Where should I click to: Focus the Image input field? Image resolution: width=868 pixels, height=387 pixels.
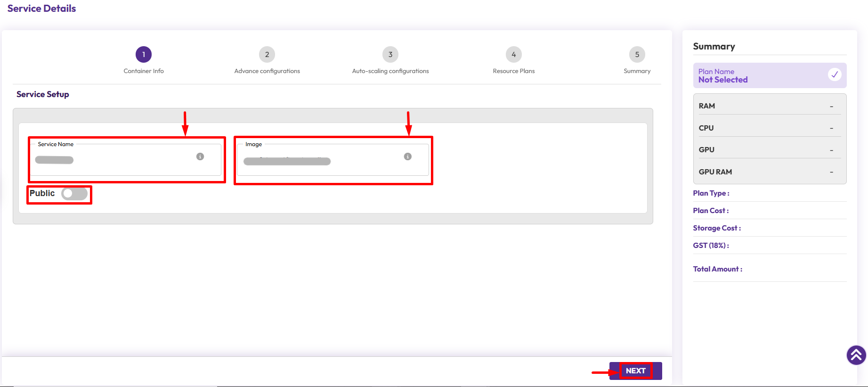coord(320,161)
